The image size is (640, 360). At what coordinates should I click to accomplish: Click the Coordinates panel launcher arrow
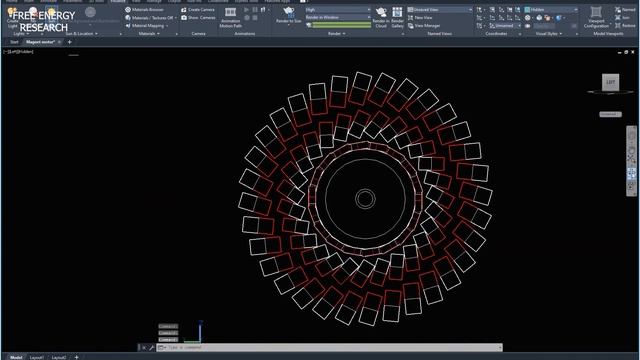point(520,34)
